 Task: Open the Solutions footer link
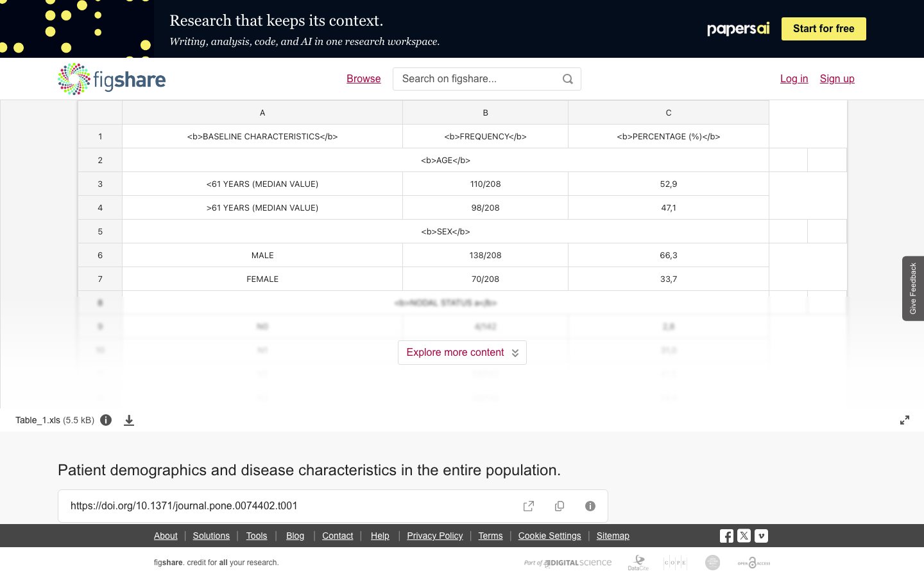pyautogui.click(x=211, y=536)
